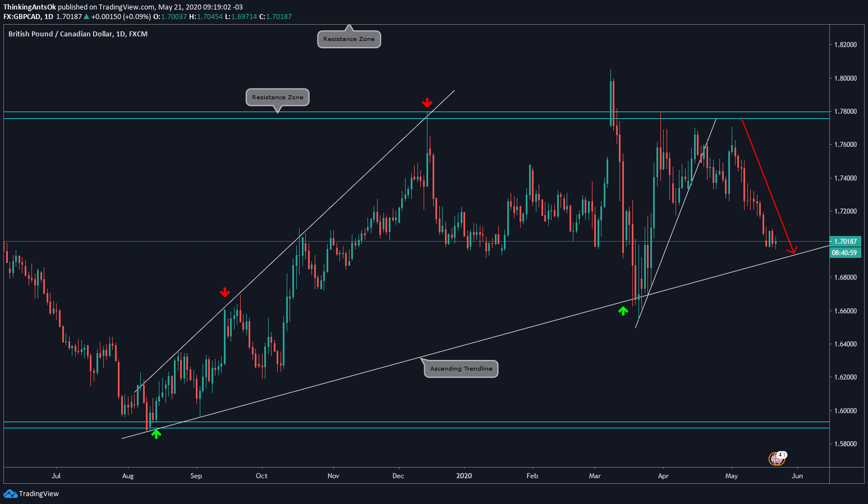Click the Dec label on time axis
Screen dimensions: 868x504
click(398, 476)
